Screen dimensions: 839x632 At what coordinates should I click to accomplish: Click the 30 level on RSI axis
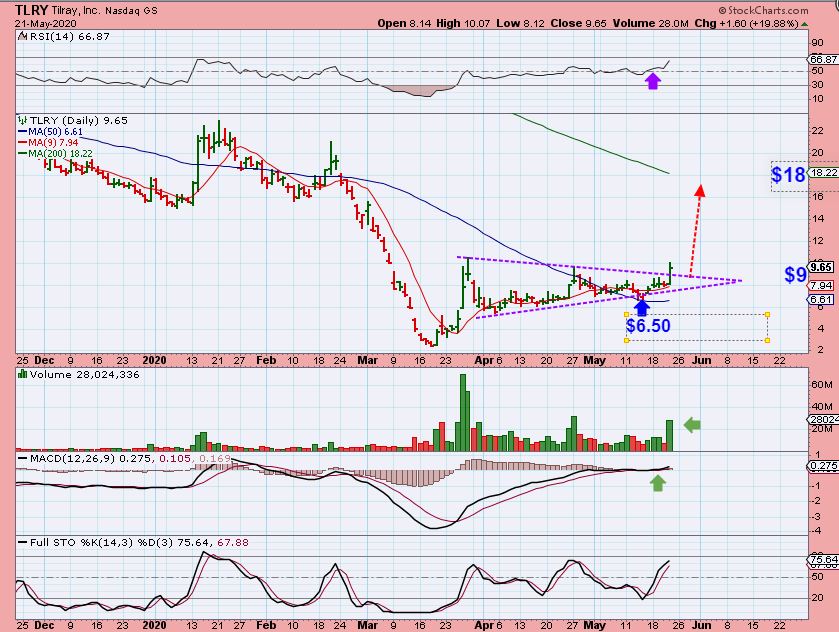point(817,85)
